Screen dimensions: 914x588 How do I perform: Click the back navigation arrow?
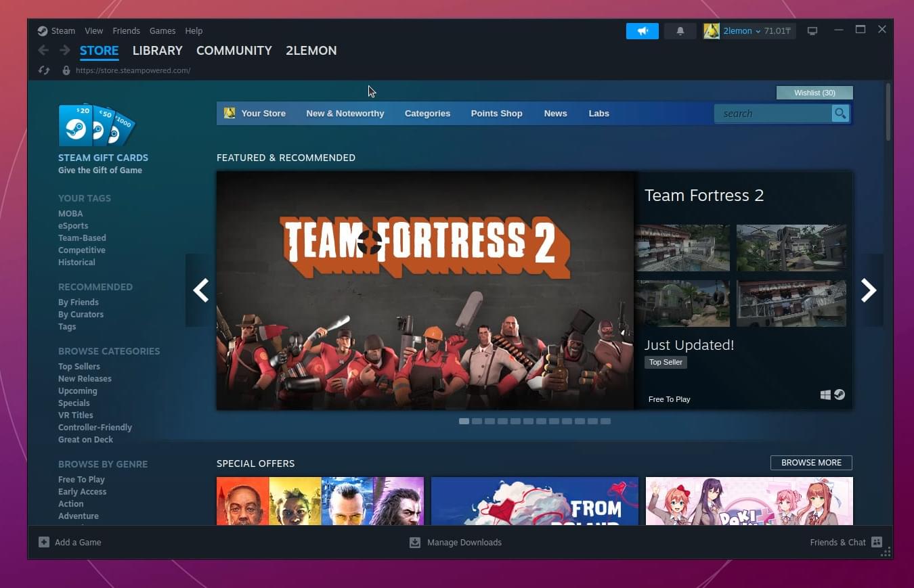[x=43, y=50]
